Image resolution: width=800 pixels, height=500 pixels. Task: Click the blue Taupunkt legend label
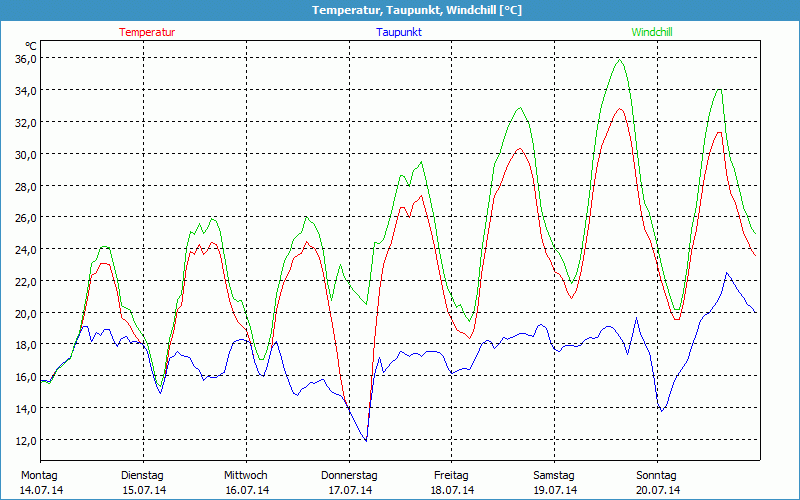pyautogui.click(x=399, y=32)
